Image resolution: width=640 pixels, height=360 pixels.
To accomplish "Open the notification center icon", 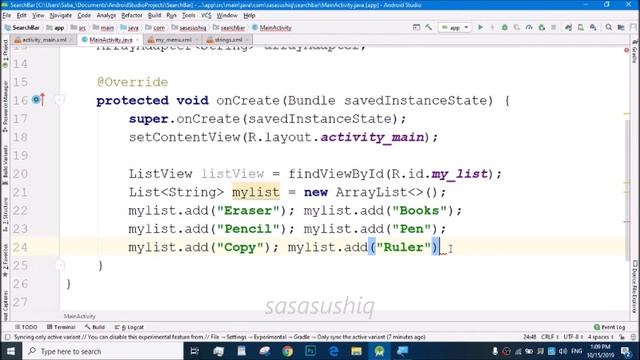I will pos(626,351).
